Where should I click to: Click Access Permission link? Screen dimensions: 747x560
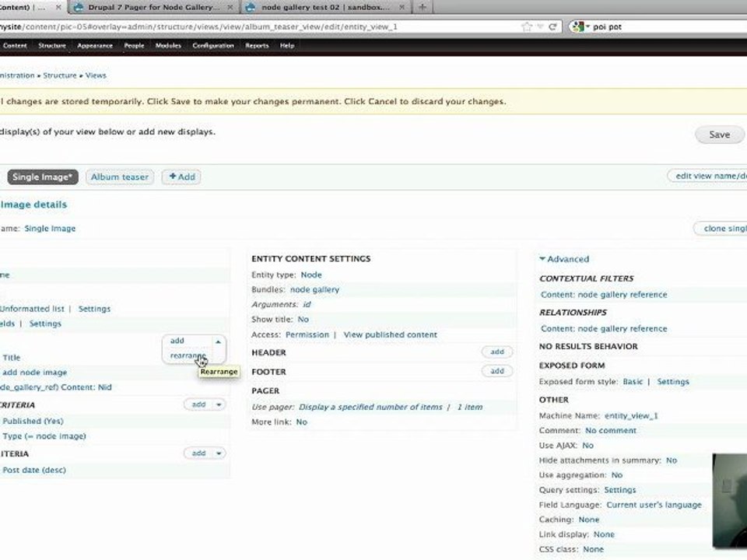pyautogui.click(x=307, y=334)
